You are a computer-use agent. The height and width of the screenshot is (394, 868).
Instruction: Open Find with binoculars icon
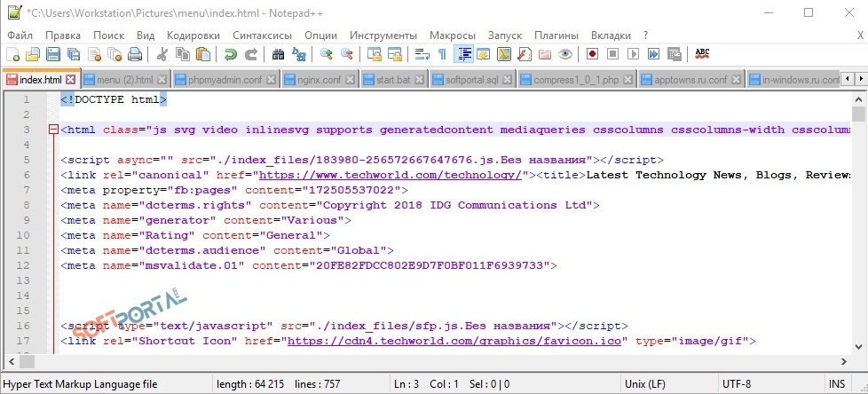(x=278, y=54)
